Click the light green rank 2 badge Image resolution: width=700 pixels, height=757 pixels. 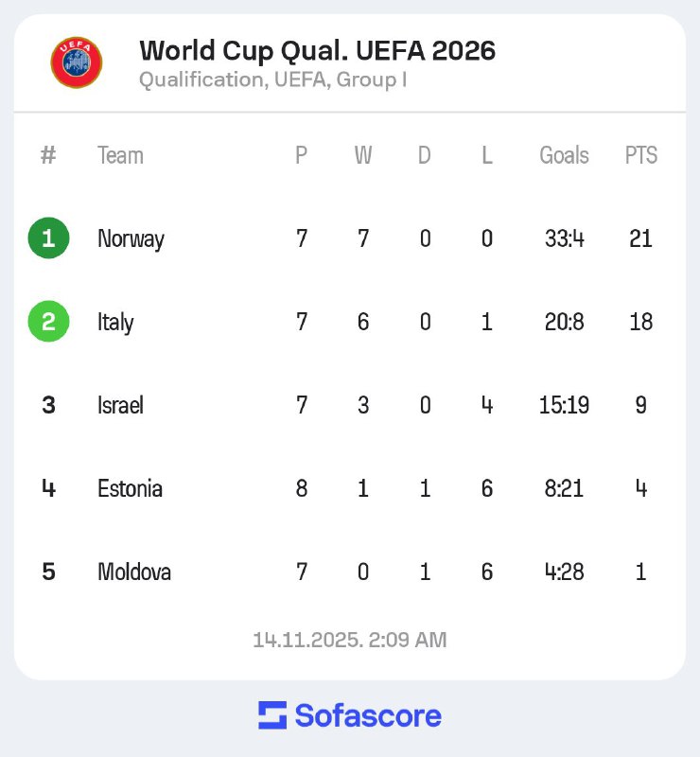(48, 322)
